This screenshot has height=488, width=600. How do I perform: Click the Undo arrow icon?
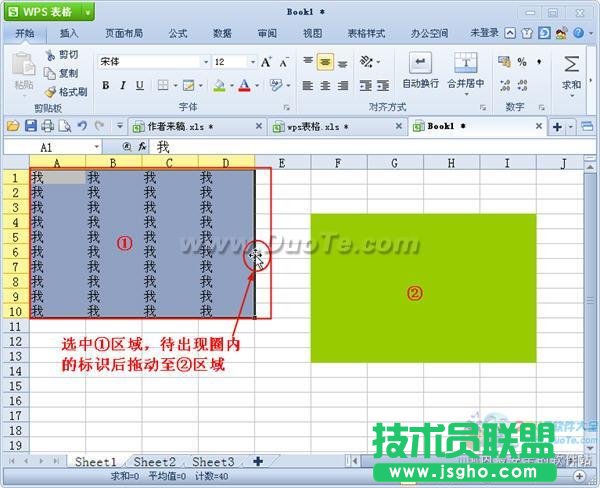(82, 126)
